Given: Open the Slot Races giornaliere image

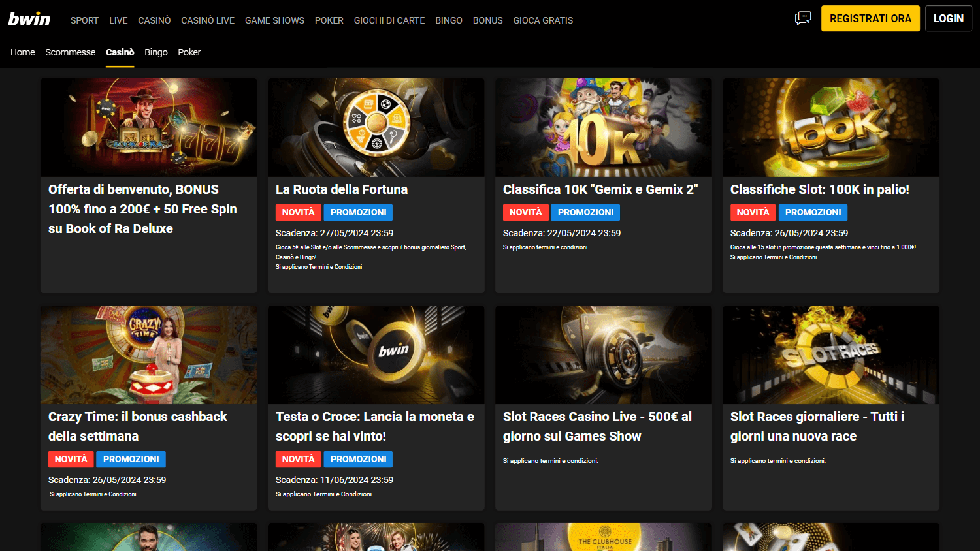Looking at the screenshot, I should click(x=830, y=354).
